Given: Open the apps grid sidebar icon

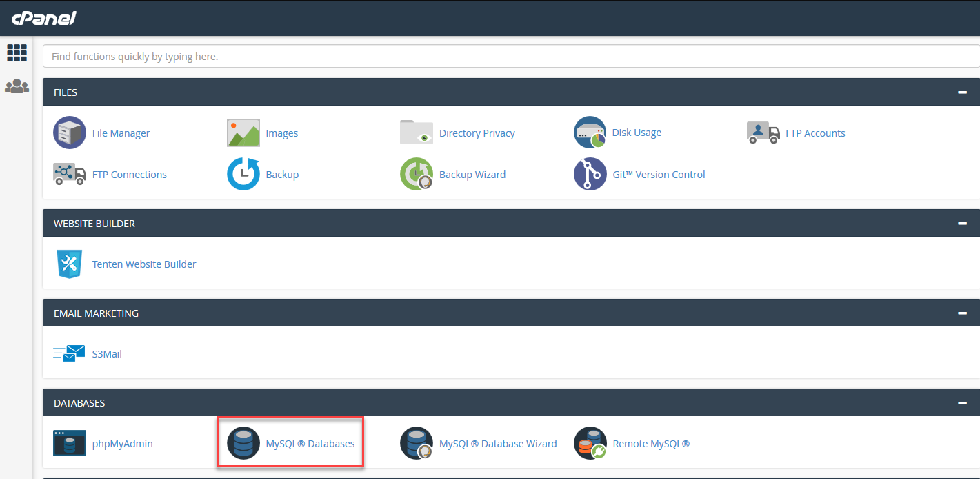Looking at the screenshot, I should [17, 52].
